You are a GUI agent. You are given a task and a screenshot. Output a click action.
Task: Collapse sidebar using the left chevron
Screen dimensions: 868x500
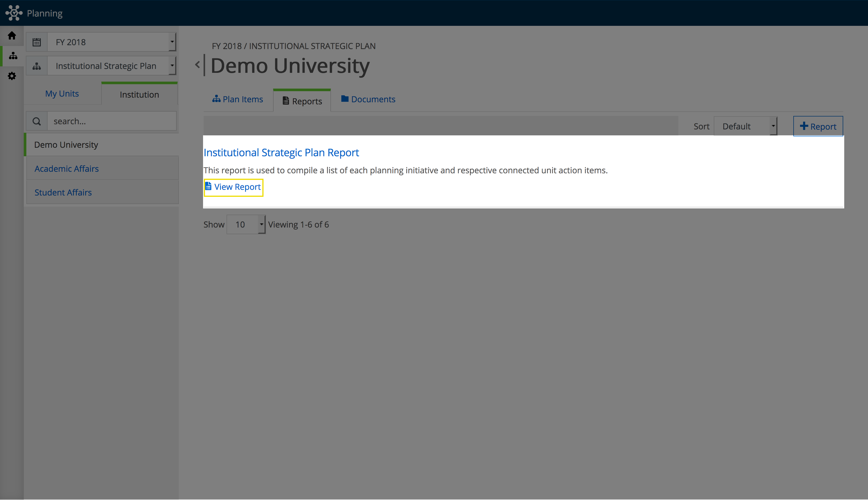[198, 65]
